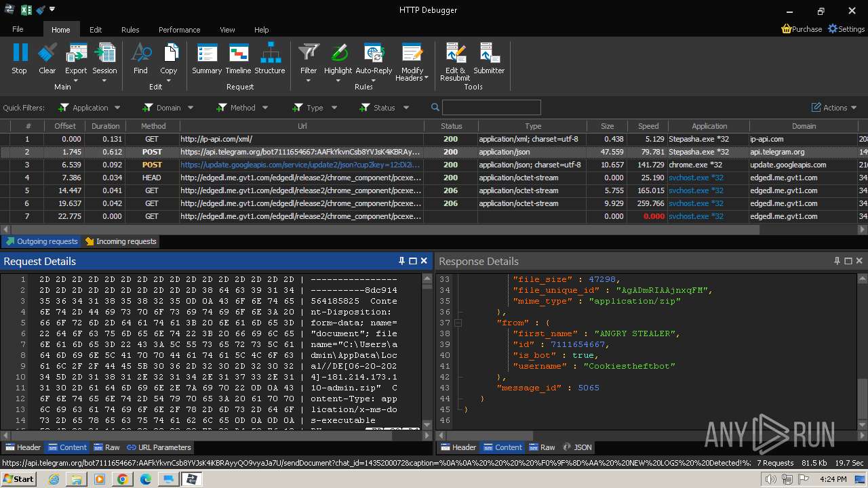Switch to the View ribbon tab
868x488 pixels.
(x=227, y=30)
